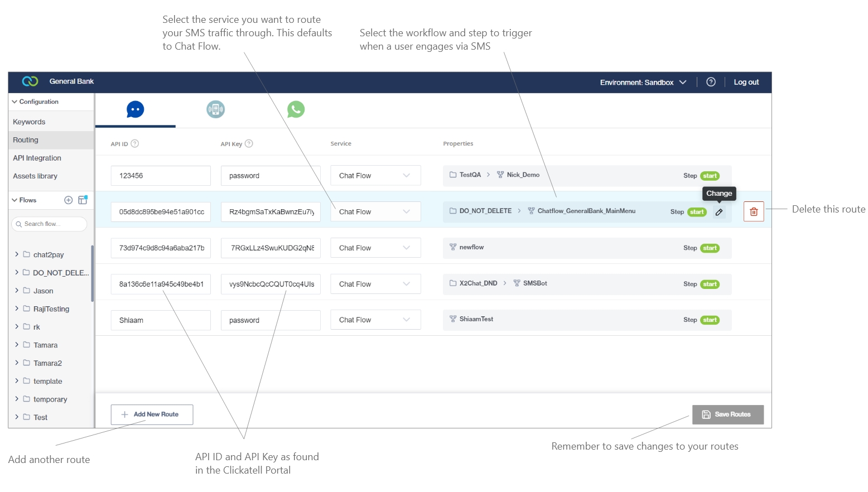
Task: Open Service dropdown for route 123456
Action: click(375, 176)
